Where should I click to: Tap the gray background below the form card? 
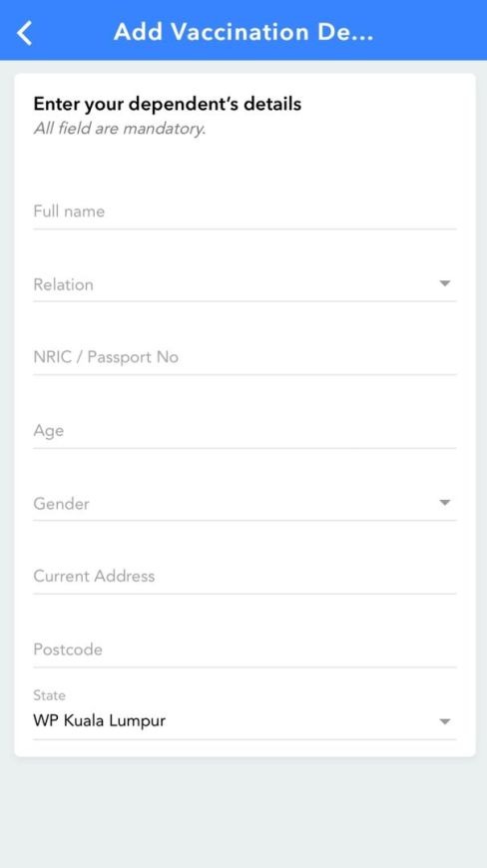point(243,811)
